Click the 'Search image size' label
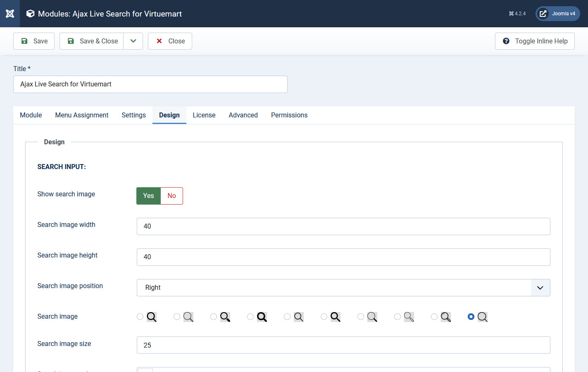 (64, 344)
